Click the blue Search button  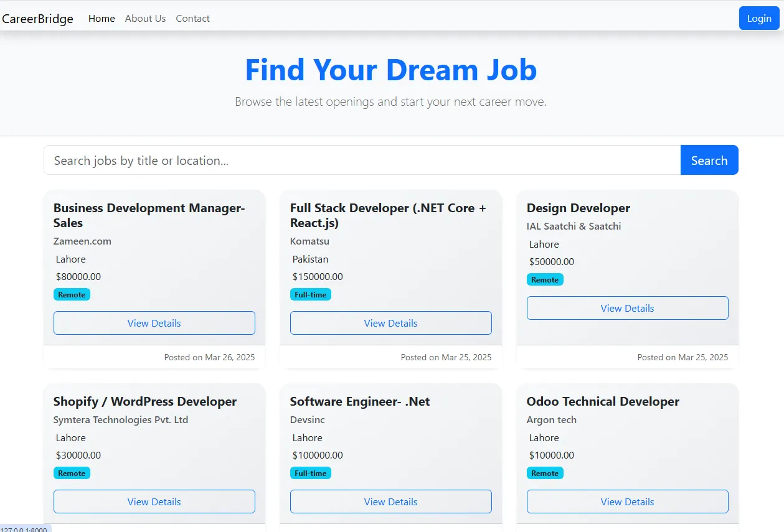[709, 160]
